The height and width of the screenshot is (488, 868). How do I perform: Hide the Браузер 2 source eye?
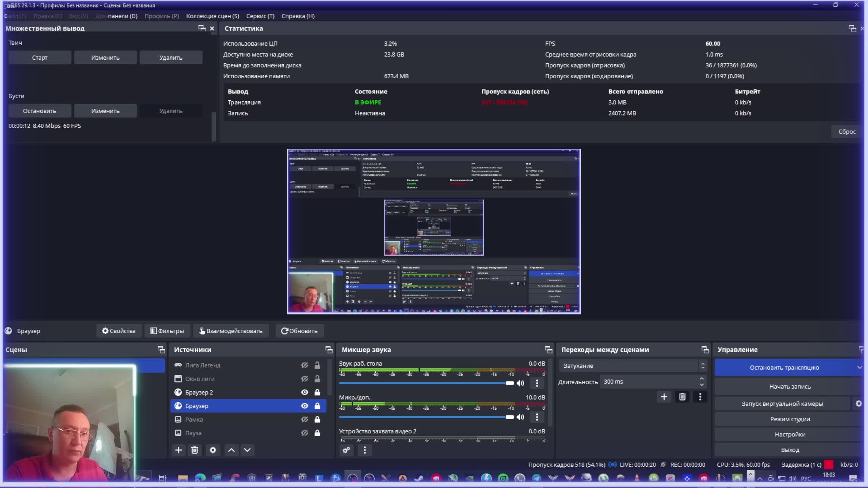[304, 392]
